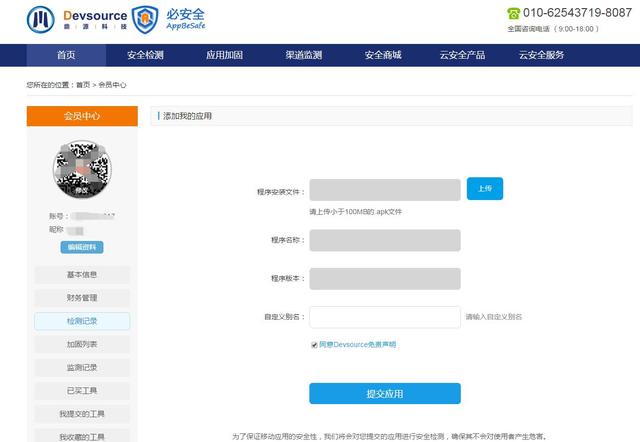
Task: Open the 安全检测 navigation menu
Action: tap(146, 55)
